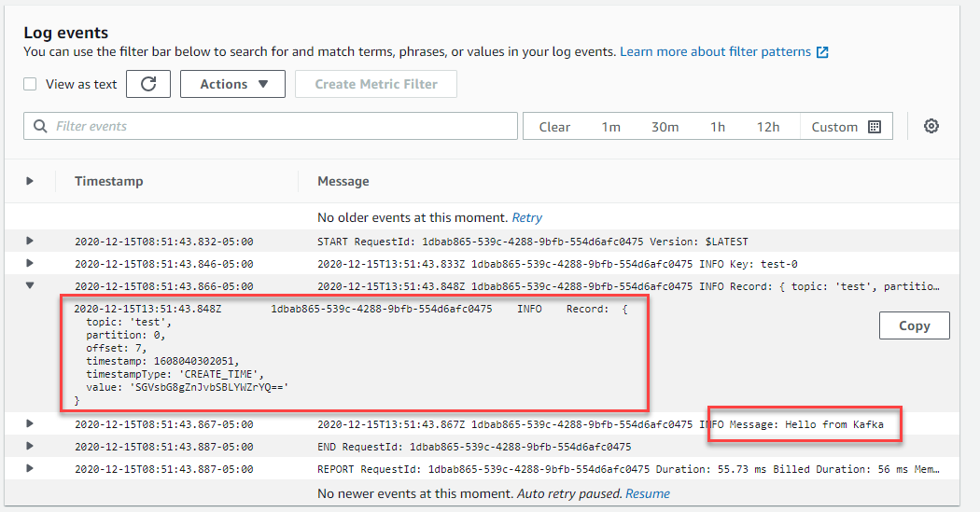Click the timestamp: 1608040302051 line
This screenshot has width=980, height=512.
tap(162, 361)
